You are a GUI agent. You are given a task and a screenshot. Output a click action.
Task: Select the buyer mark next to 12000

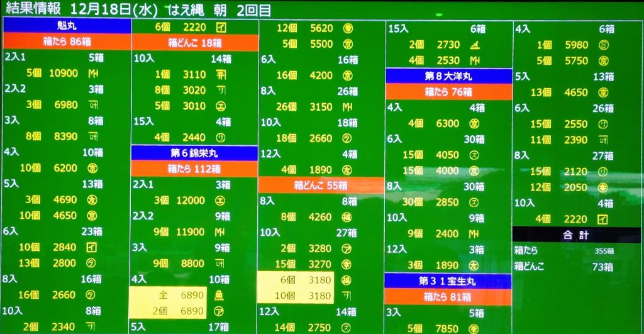pyautogui.click(x=221, y=201)
